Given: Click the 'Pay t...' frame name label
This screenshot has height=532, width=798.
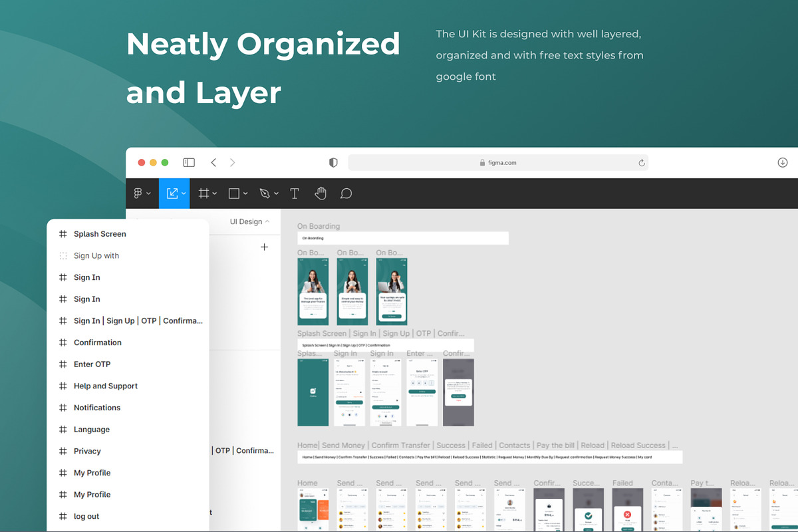Looking at the screenshot, I should (x=702, y=483).
